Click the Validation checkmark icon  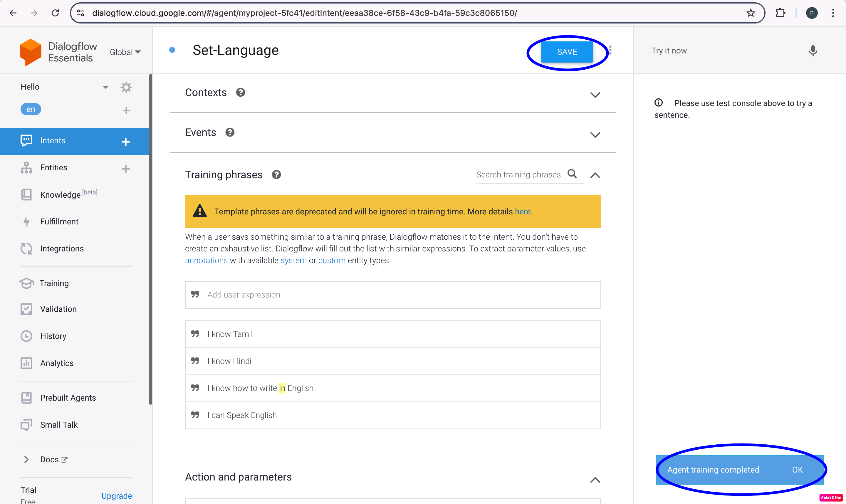point(26,309)
